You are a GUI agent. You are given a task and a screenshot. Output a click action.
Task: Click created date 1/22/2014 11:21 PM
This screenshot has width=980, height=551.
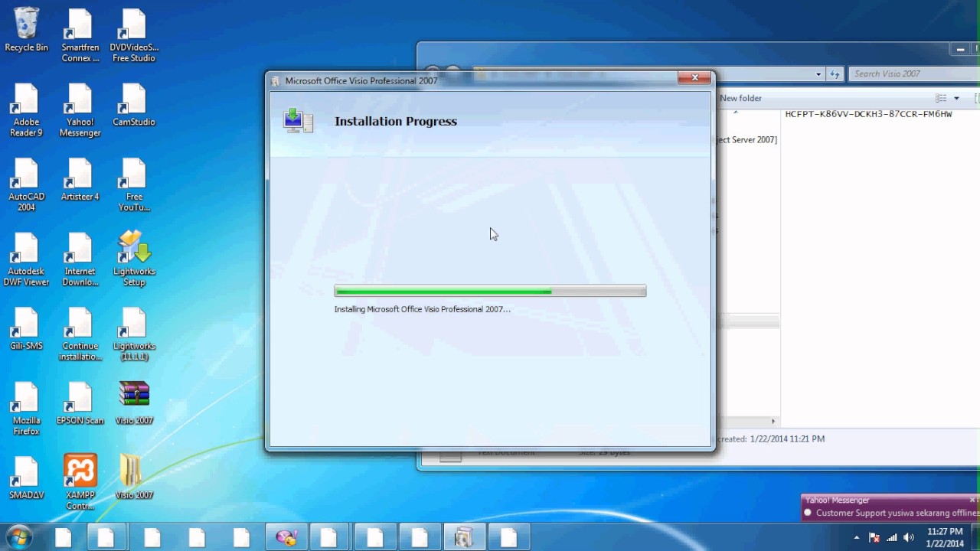tap(787, 439)
